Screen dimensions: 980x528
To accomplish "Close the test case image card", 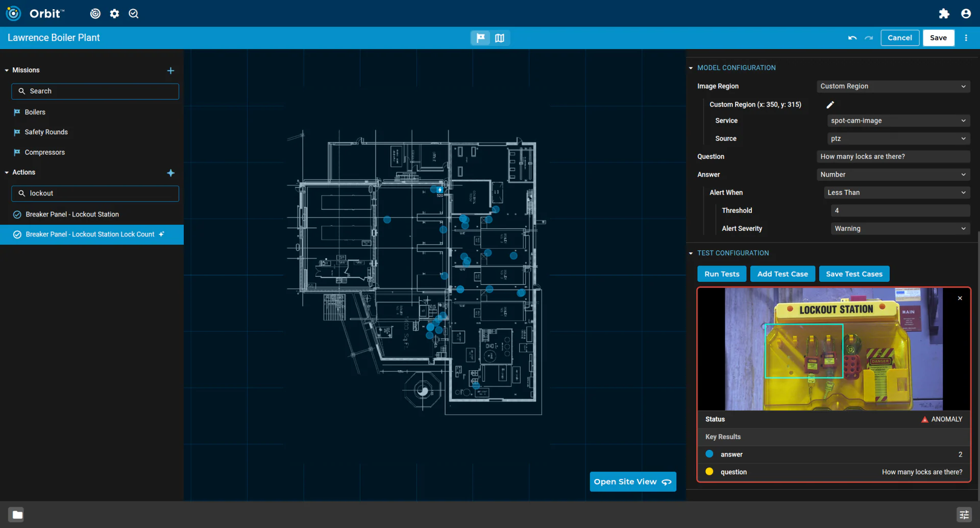I will [x=960, y=298].
